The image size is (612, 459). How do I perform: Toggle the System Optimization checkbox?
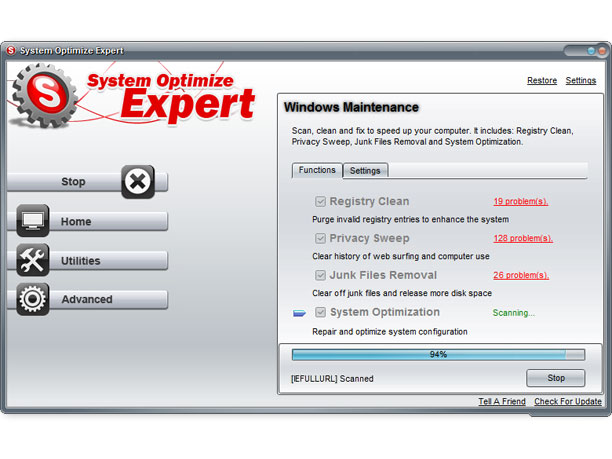320,312
